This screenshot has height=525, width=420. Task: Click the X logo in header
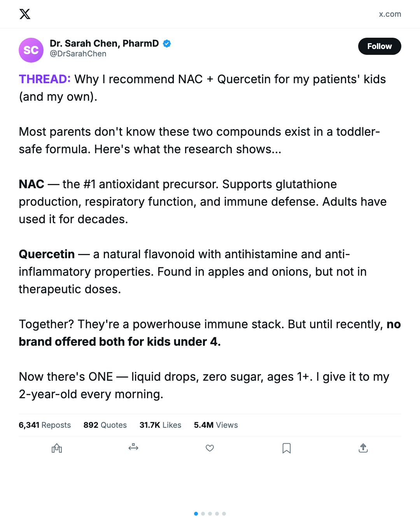tap(25, 14)
